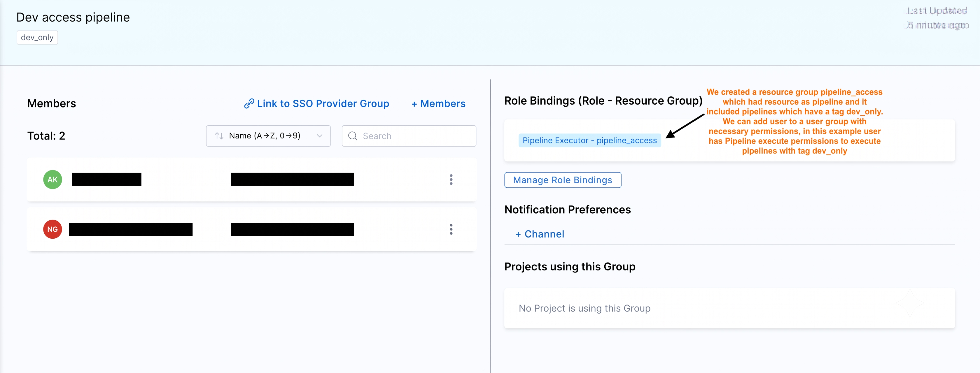Click the sort arrows icon in Name dropdown

(x=219, y=136)
